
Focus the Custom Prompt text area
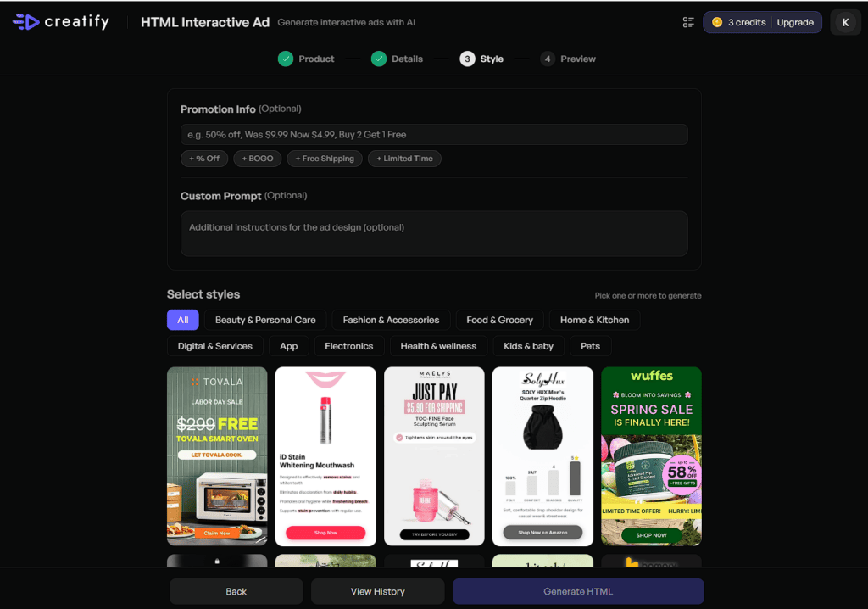coord(434,233)
